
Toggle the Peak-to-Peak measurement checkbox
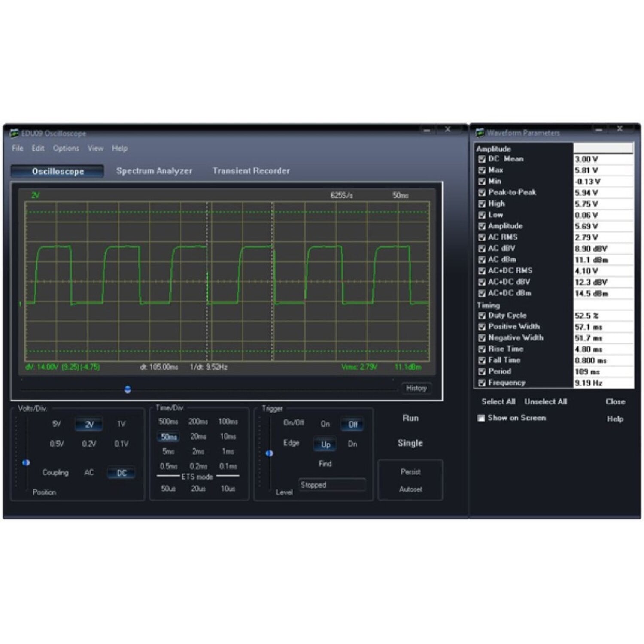[x=482, y=193]
